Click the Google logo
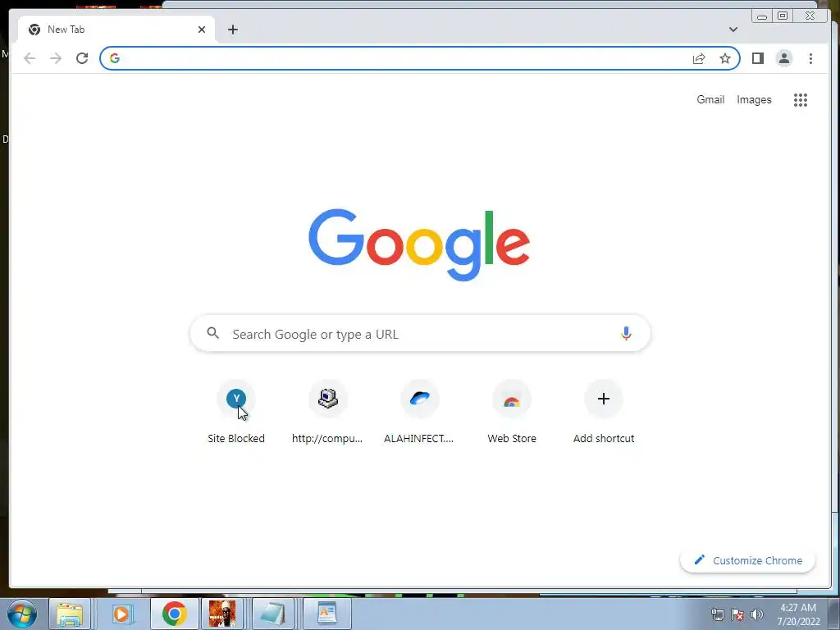Image resolution: width=840 pixels, height=630 pixels. tap(419, 244)
